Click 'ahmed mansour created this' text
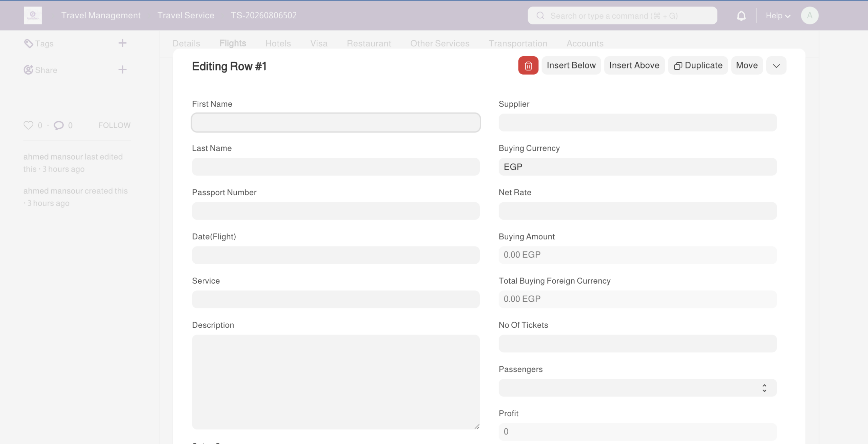 [x=75, y=191]
